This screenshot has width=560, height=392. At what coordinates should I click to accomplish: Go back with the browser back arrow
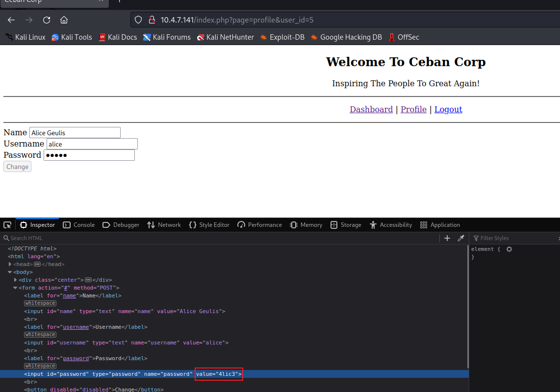coord(11,20)
